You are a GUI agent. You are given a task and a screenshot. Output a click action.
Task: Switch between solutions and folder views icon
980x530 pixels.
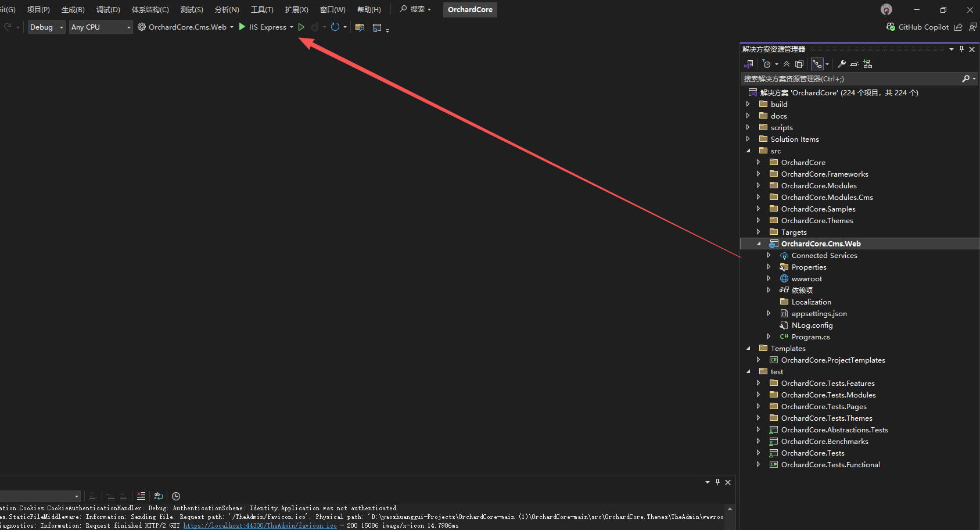click(x=749, y=64)
